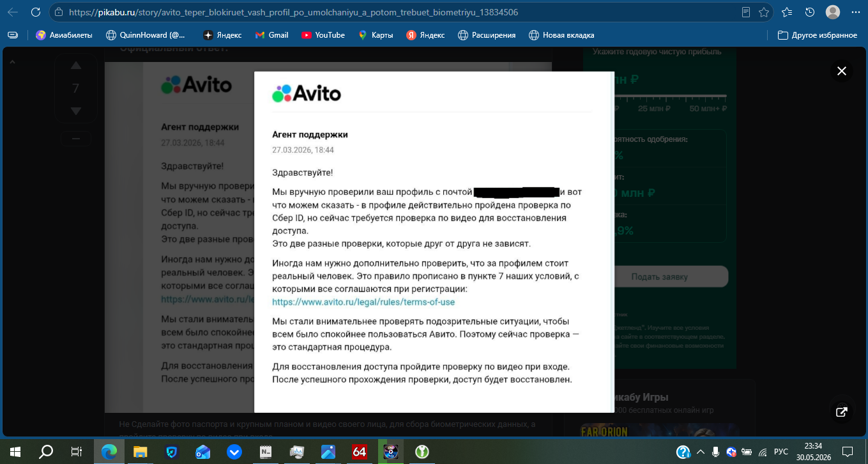Switch to Microsoft Edge on taskbar

click(x=109, y=452)
